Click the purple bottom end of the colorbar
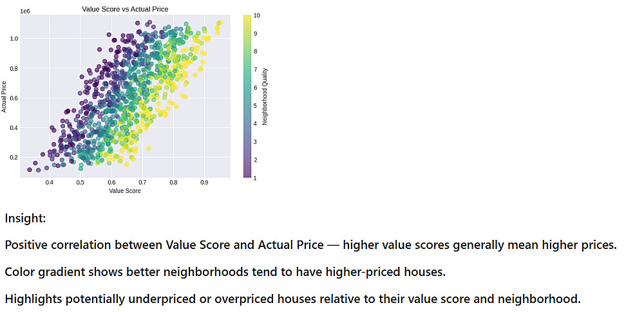This screenshot has height=312, width=644. pos(247,174)
